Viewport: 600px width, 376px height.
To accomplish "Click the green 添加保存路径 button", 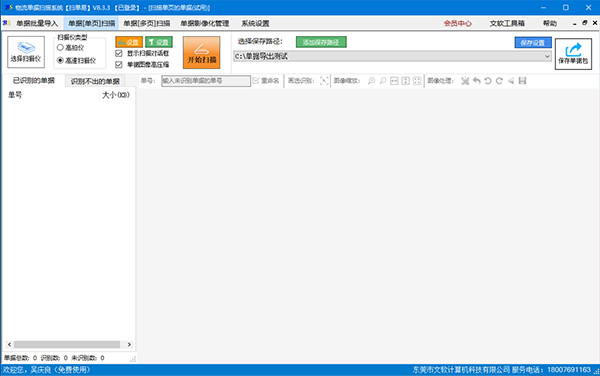I will [321, 42].
